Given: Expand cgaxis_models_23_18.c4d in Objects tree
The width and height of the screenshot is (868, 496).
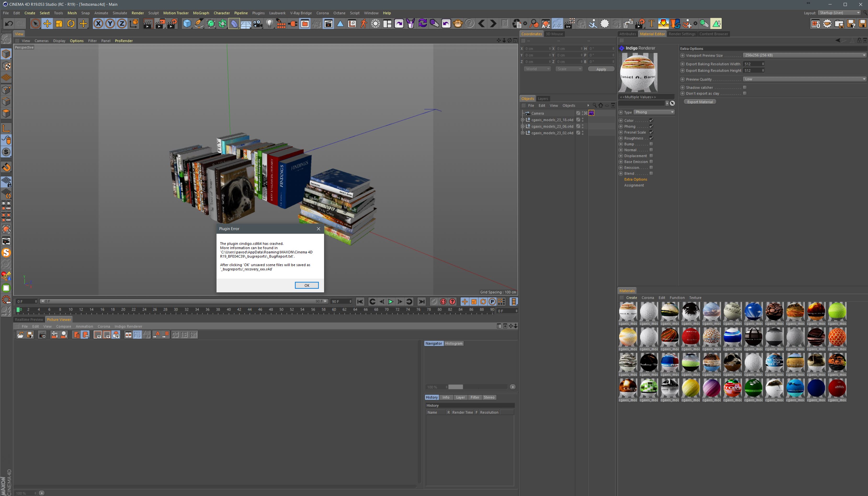Looking at the screenshot, I should point(523,120).
